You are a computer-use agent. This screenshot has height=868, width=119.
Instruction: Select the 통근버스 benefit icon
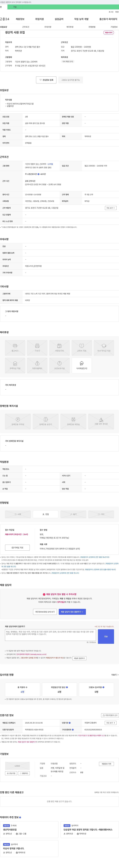[x=15, y=348]
